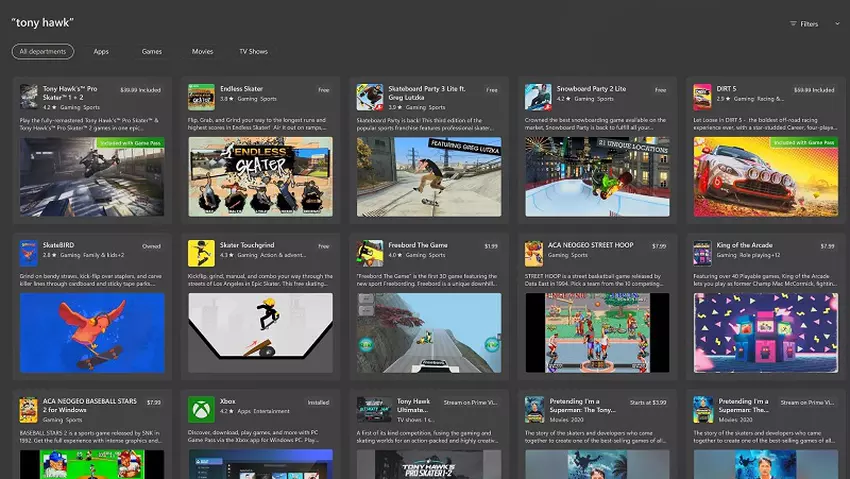850x479 pixels.
Task: Click the DIRT 5 app icon
Action: coord(702,96)
